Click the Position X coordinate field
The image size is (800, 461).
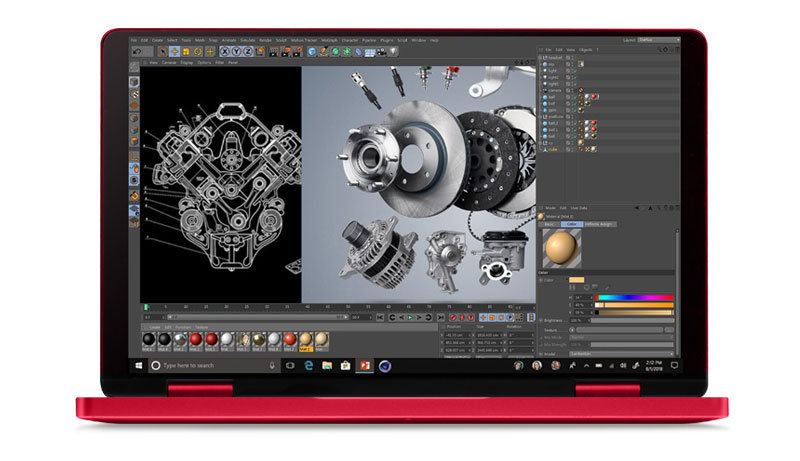(457, 336)
